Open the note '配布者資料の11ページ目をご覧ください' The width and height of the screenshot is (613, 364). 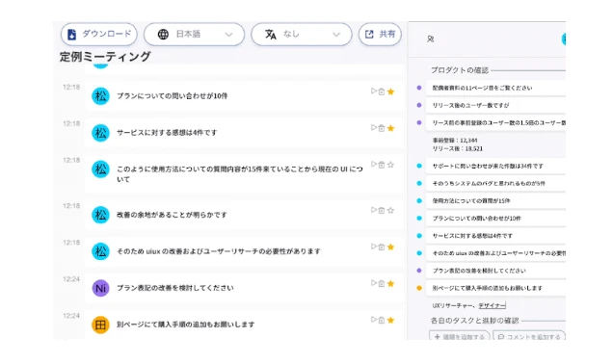click(x=495, y=88)
